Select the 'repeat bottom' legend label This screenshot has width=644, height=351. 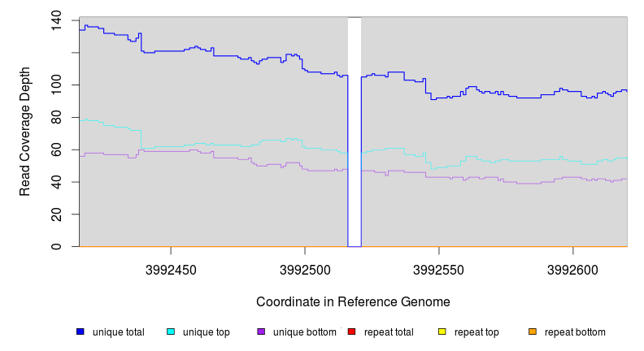(575, 332)
